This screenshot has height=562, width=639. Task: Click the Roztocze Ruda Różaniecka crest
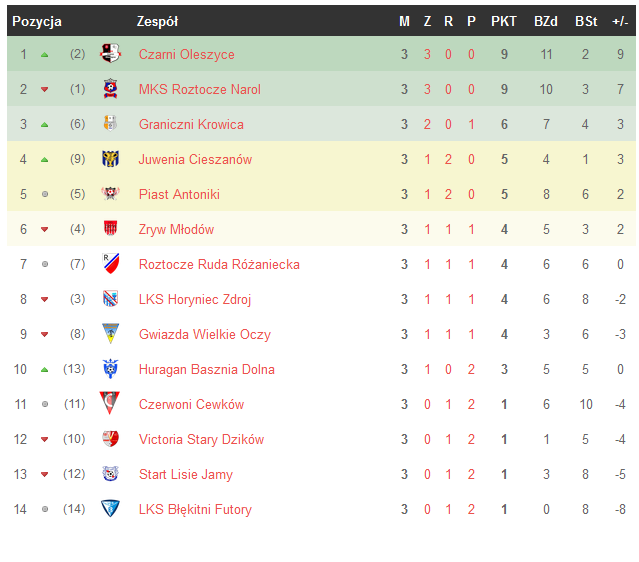pos(111,264)
